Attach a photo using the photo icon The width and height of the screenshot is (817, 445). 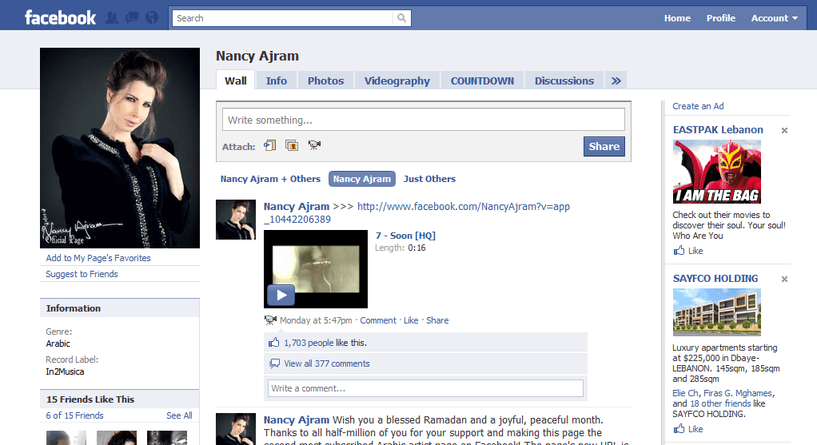[292, 145]
